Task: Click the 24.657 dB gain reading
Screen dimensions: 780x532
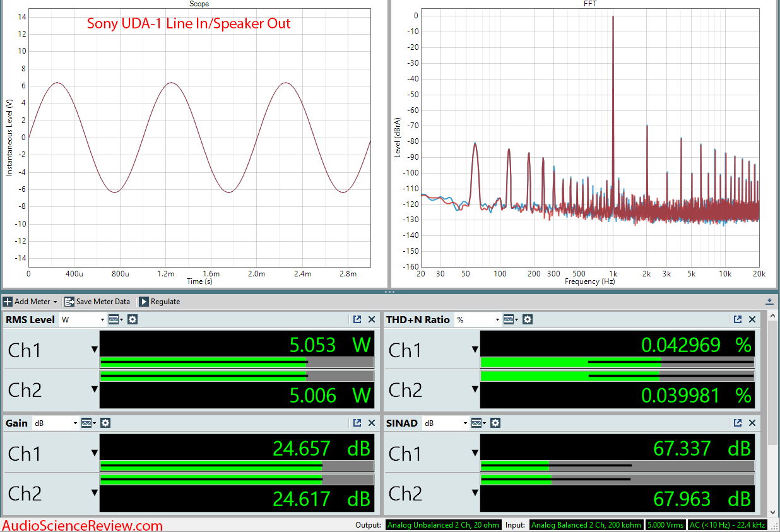Action: click(321, 448)
